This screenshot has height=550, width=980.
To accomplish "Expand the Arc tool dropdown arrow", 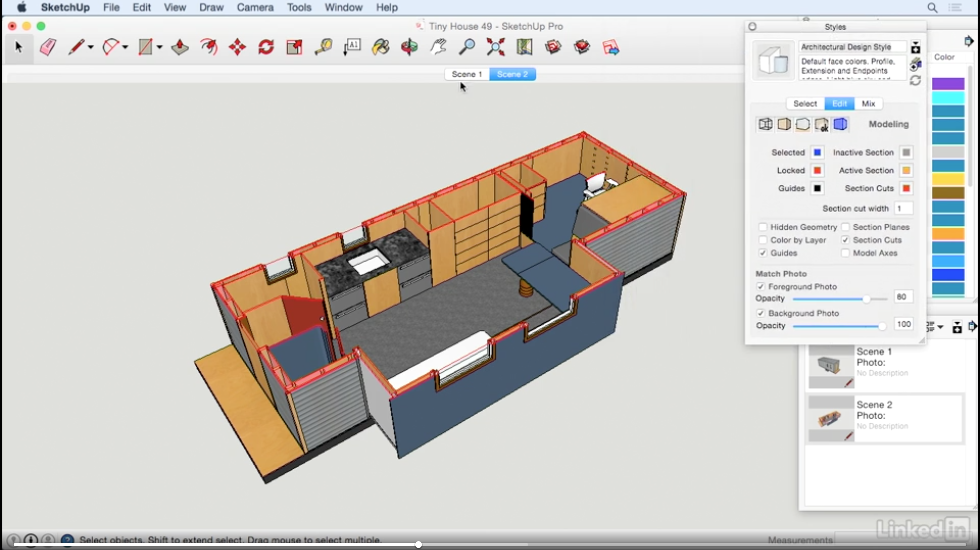I will coord(125,47).
